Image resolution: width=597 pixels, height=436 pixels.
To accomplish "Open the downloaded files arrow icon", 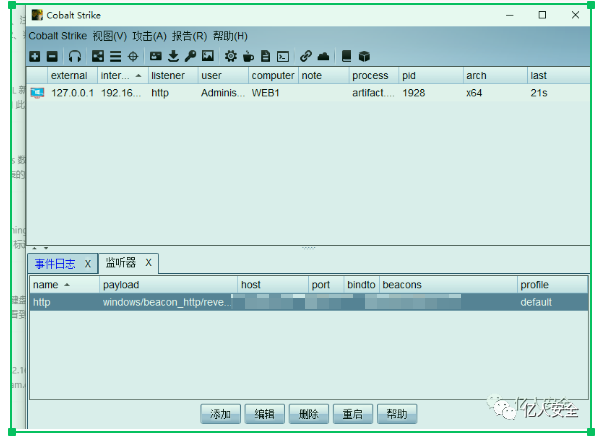I will pyautogui.click(x=173, y=56).
